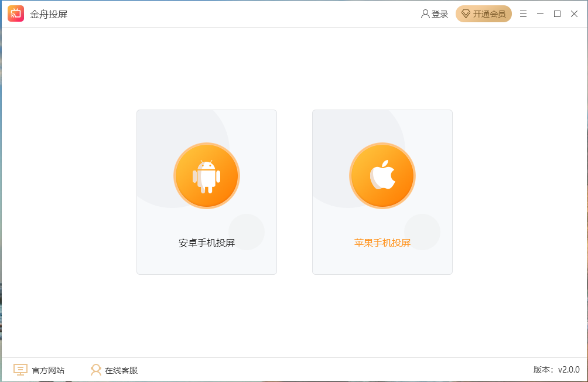The height and width of the screenshot is (382, 588).
Task: Click the Apple logo icon
Action: [382, 175]
